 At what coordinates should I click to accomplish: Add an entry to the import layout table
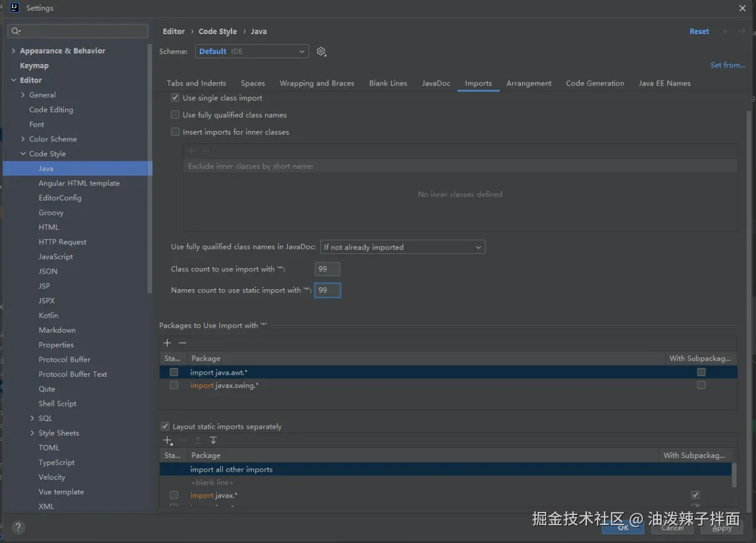[168, 441]
